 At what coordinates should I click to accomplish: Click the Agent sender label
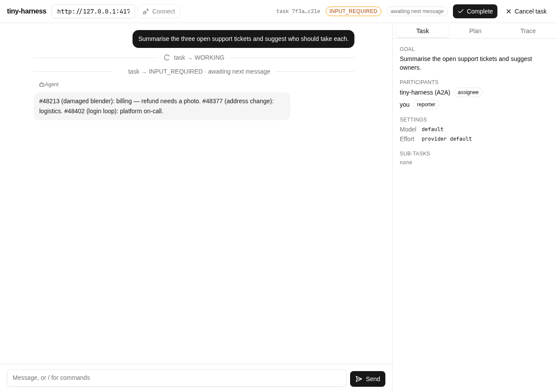click(x=51, y=84)
